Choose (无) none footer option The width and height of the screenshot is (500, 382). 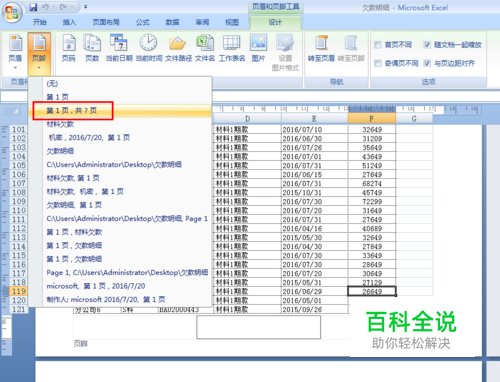point(120,83)
